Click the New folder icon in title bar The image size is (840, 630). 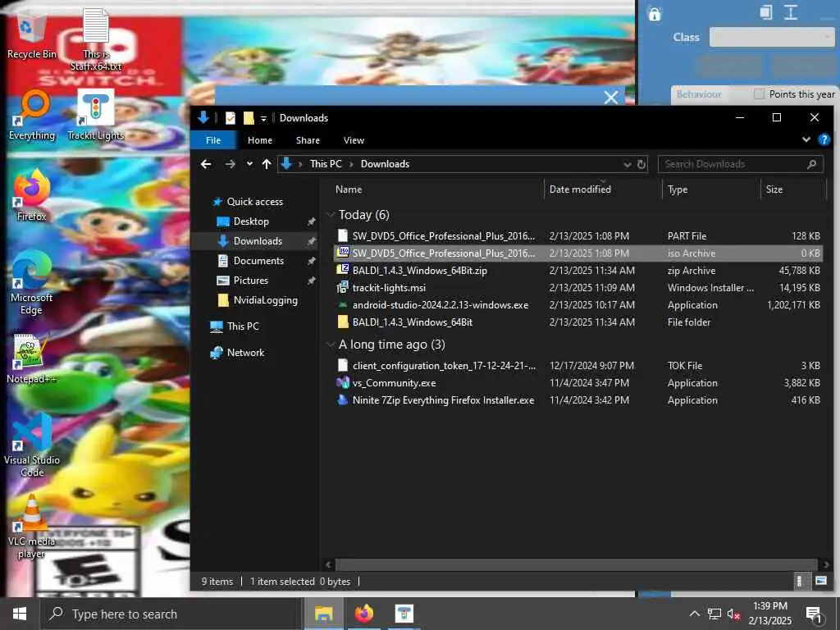[x=248, y=118]
